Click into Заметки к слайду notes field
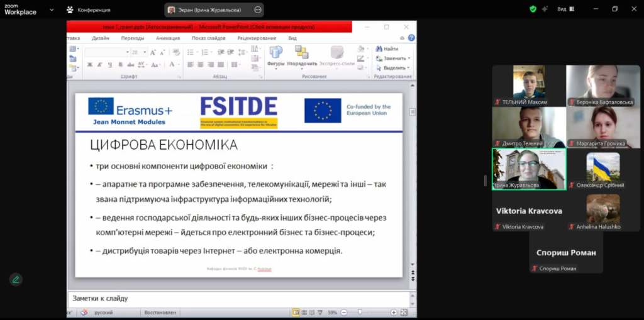This screenshot has width=644, height=320. coord(238,299)
